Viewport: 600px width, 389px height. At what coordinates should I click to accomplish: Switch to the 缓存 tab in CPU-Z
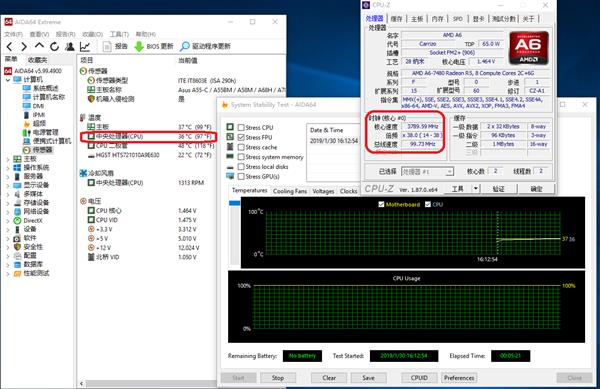[396, 19]
